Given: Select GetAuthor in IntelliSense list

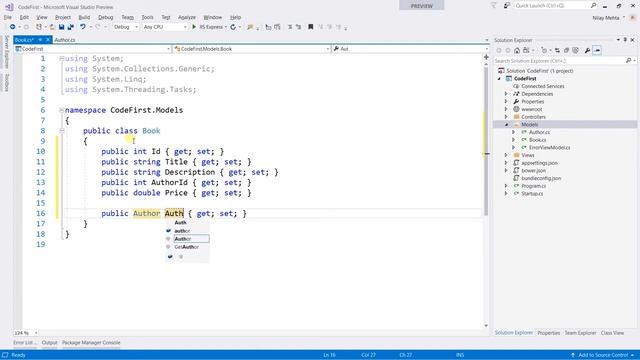Looking at the screenshot, I should click(187, 247).
